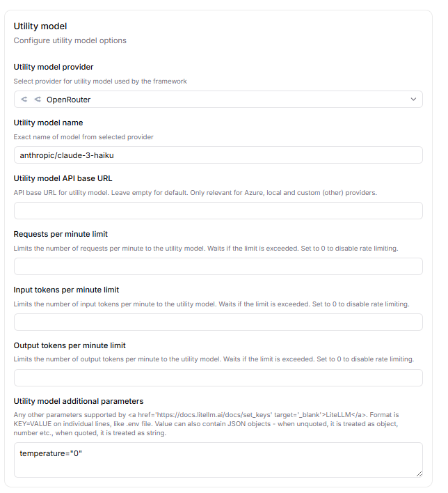The image size is (448, 493).
Task: Click the "Requests per minute limit" label
Action: point(61,234)
